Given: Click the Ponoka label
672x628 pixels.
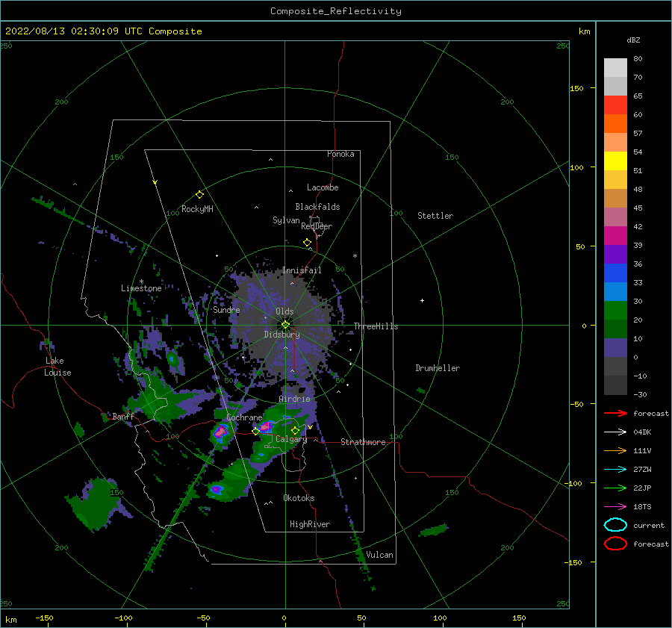Looking at the screenshot, I should click(340, 154).
